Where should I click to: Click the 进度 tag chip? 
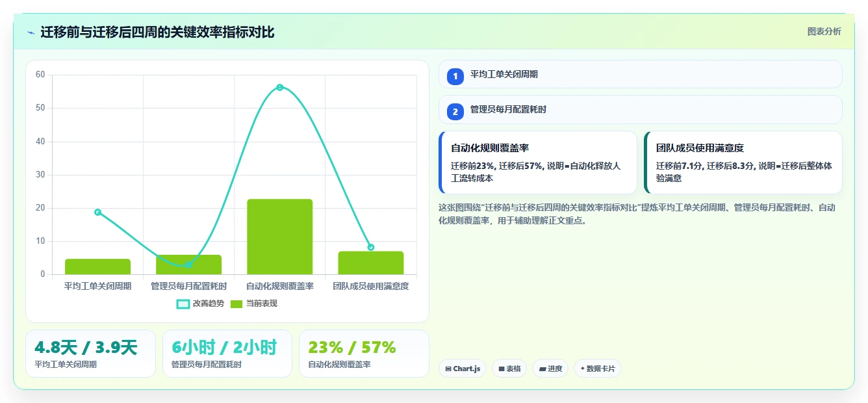tap(550, 369)
